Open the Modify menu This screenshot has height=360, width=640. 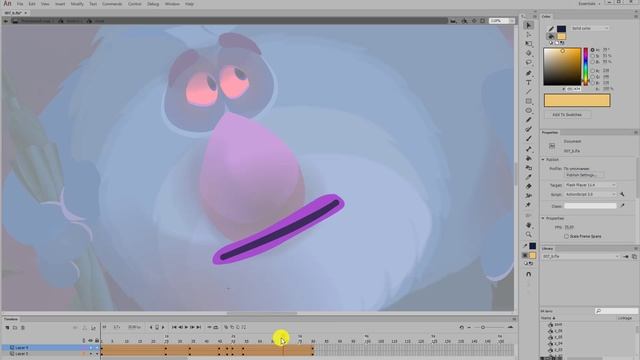coord(77,4)
